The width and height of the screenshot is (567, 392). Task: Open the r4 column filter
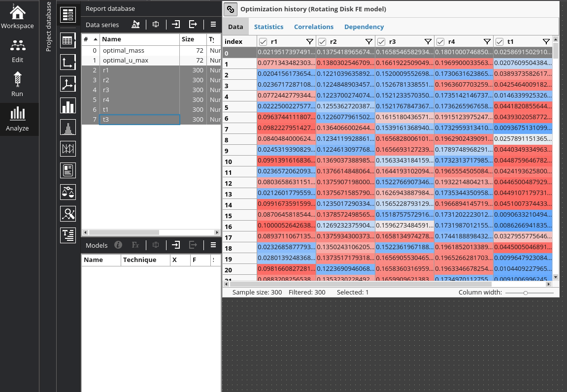[x=487, y=42]
